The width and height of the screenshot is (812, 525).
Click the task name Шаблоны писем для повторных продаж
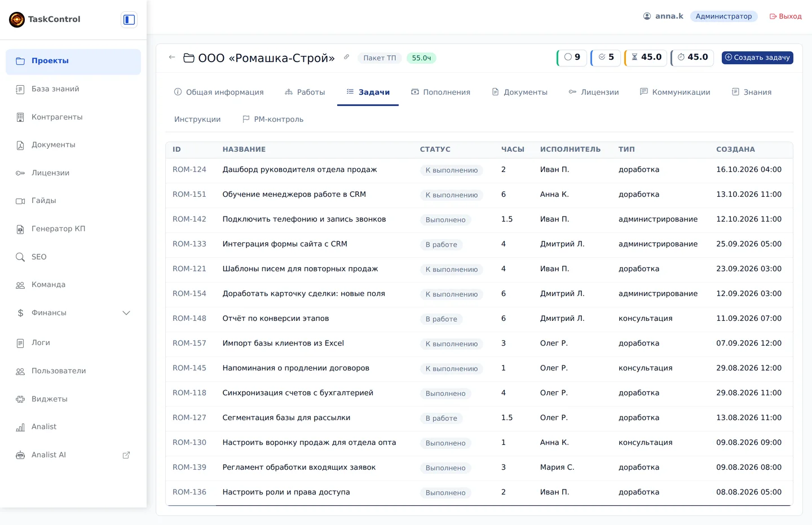(x=300, y=269)
